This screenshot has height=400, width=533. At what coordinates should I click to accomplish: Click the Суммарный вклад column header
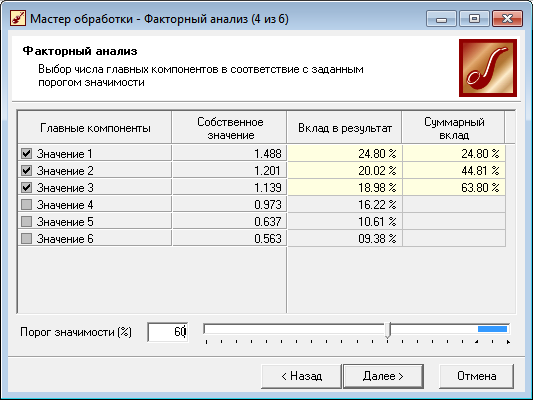click(453, 127)
